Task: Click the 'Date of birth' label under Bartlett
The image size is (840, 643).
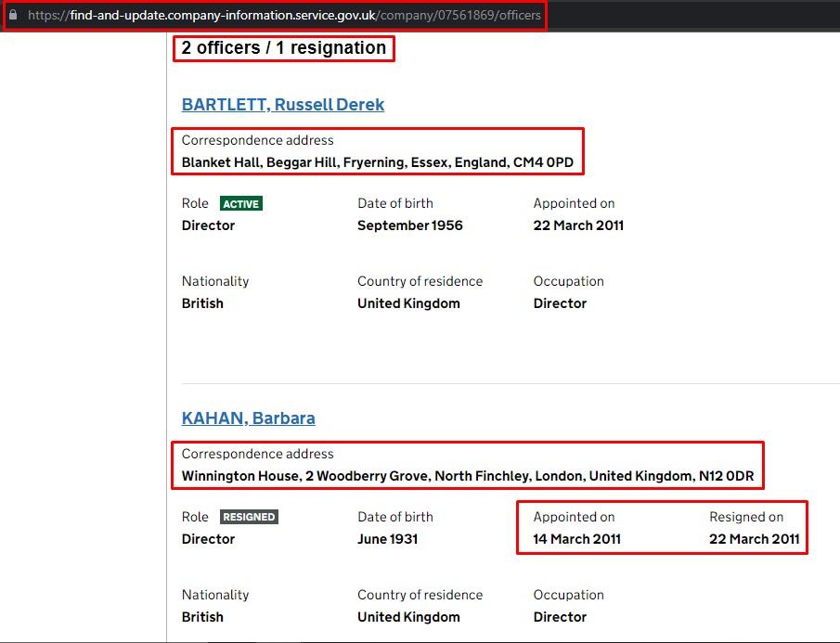Action: 395,203
